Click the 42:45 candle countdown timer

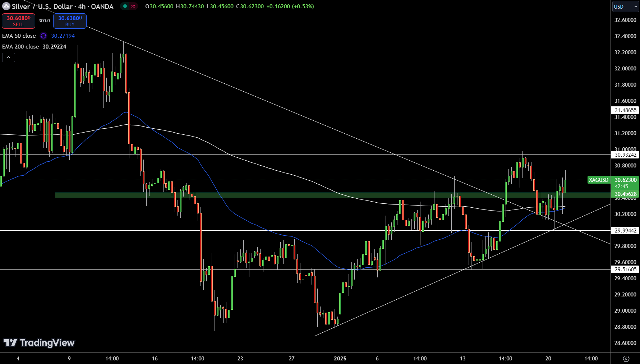[621, 186]
